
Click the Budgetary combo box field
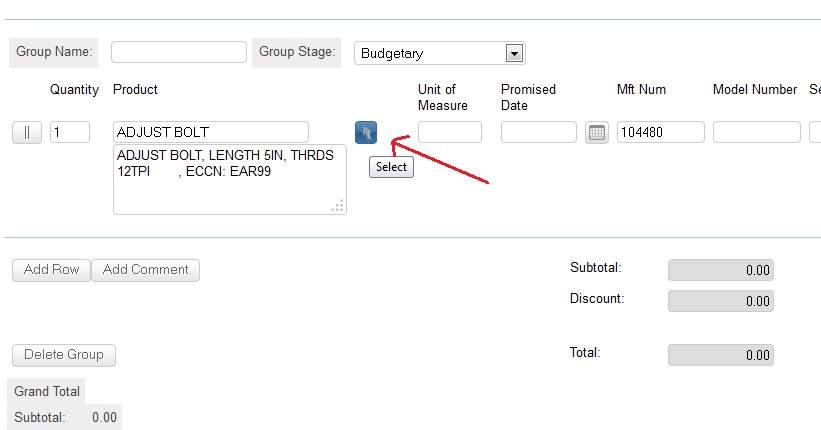pyautogui.click(x=439, y=53)
